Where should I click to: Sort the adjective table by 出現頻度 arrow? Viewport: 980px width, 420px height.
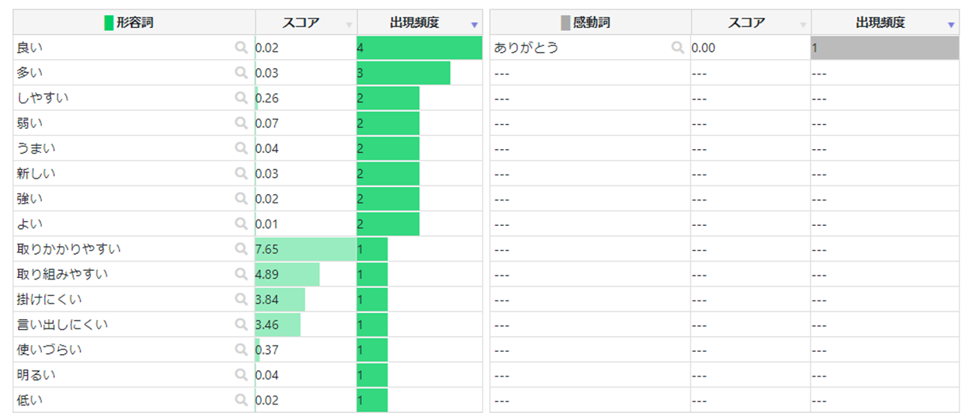[474, 25]
